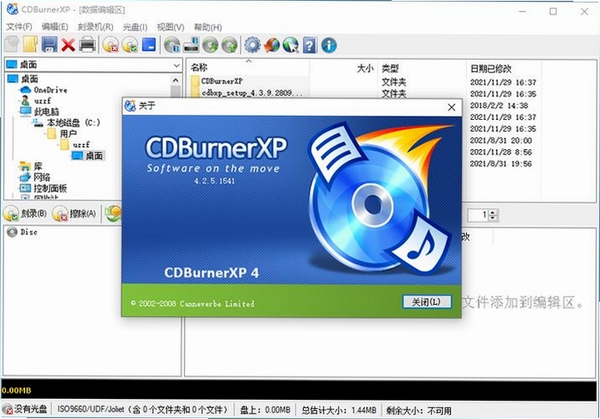Click the 擦除(A) erase button

click(x=74, y=214)
